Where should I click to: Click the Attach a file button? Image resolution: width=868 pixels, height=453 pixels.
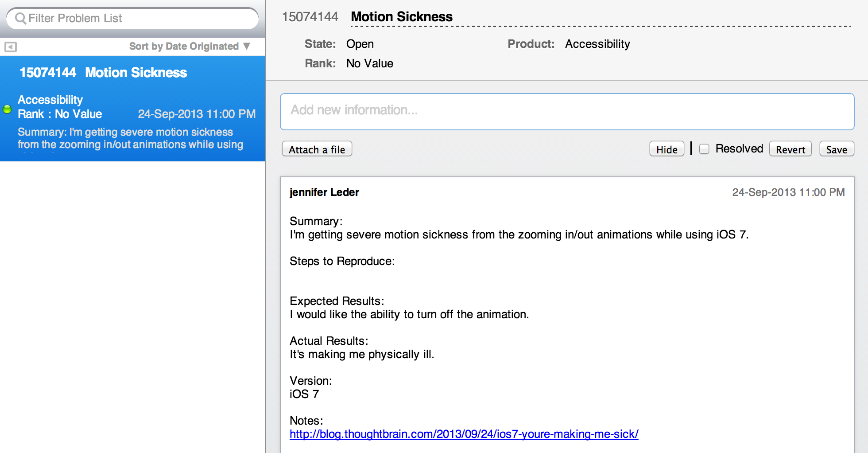pyautogui.click(x=317, y=149)
